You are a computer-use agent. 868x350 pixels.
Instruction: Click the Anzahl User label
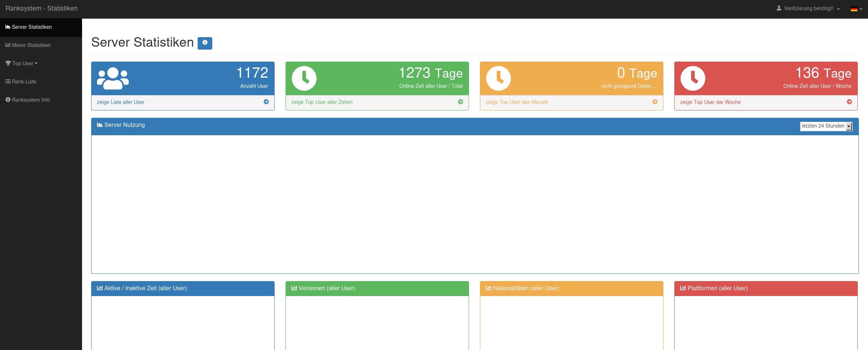254,86
